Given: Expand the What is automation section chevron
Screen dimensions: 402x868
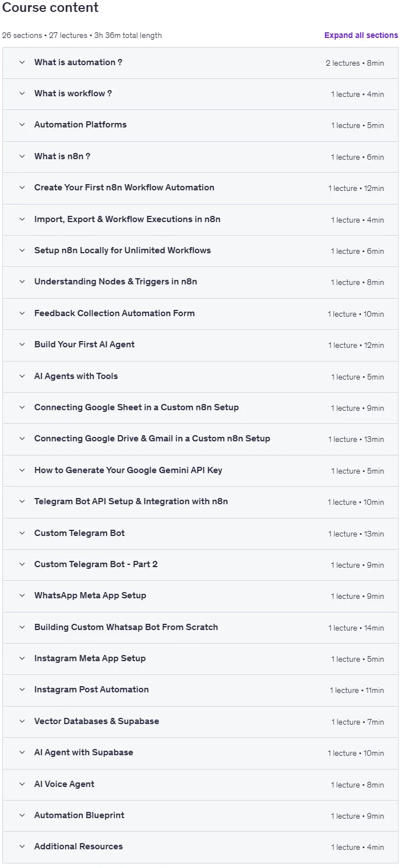Looking at the screenshot, I should [x=22, y=62].
